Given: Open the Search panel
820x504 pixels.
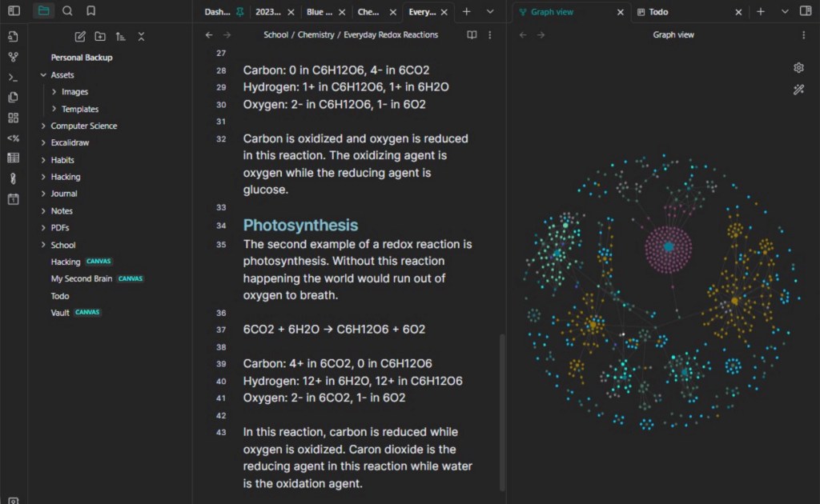Looking at the screenshot, I should click(x=67, y=11).
